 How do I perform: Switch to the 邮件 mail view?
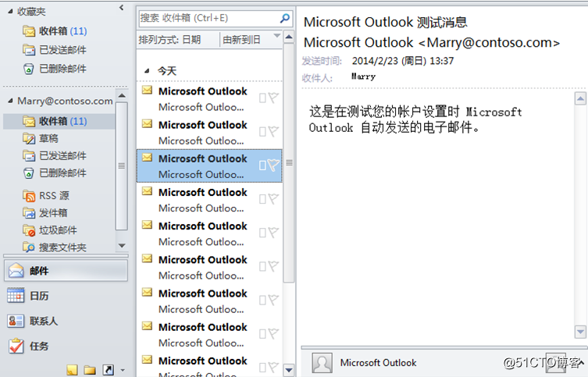[x=66, y=271]
